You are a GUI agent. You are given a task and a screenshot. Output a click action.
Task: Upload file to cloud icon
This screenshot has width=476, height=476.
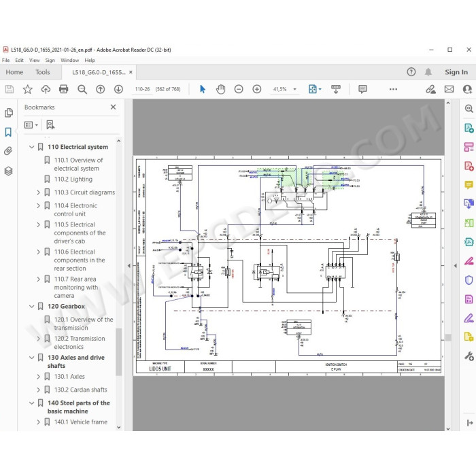click(46, 89)
